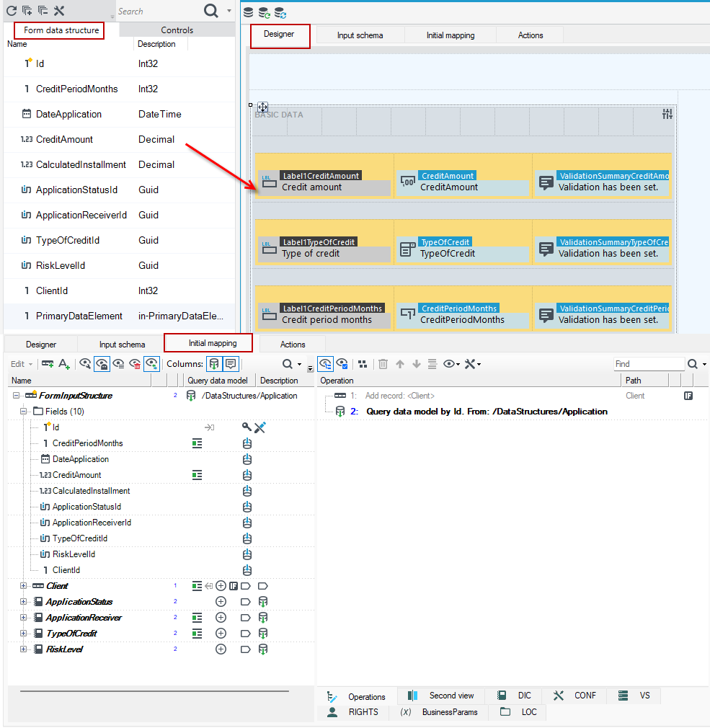Screen dimensions: 710x728
Task: Collapse the Fields (10) folder
Action: 23,412
